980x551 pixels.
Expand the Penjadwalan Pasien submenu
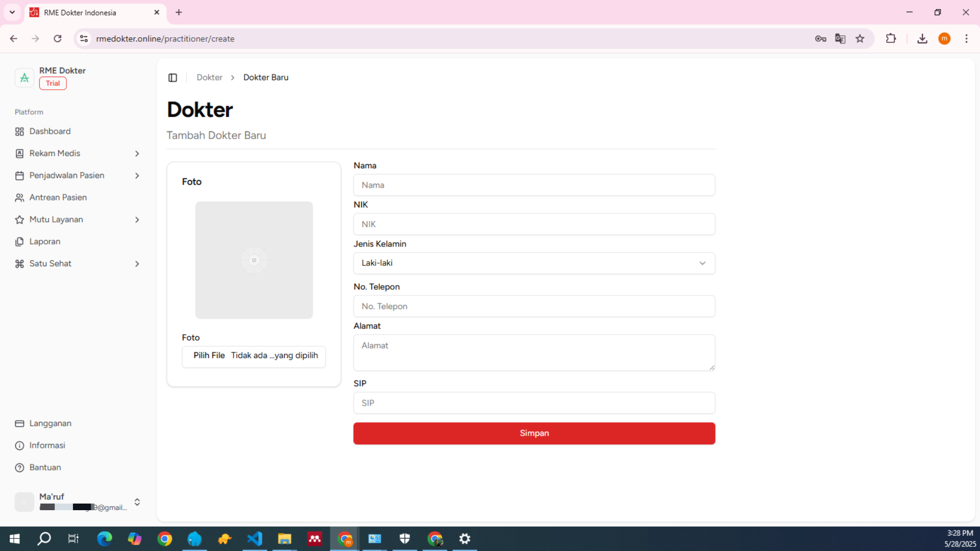click(137, 176)
